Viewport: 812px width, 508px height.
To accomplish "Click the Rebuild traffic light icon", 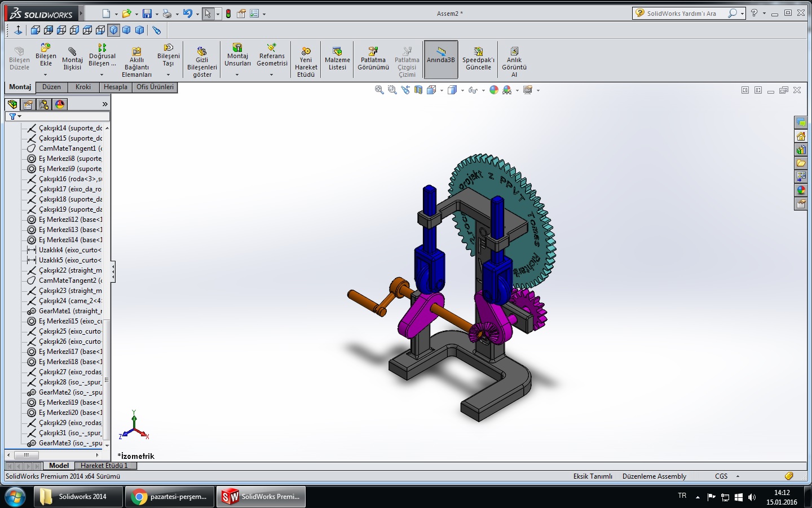I will pos(228,14).
